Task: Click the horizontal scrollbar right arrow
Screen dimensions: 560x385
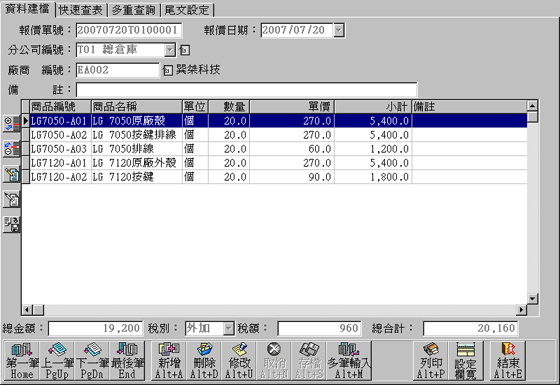Action: (x=521, y=309)
